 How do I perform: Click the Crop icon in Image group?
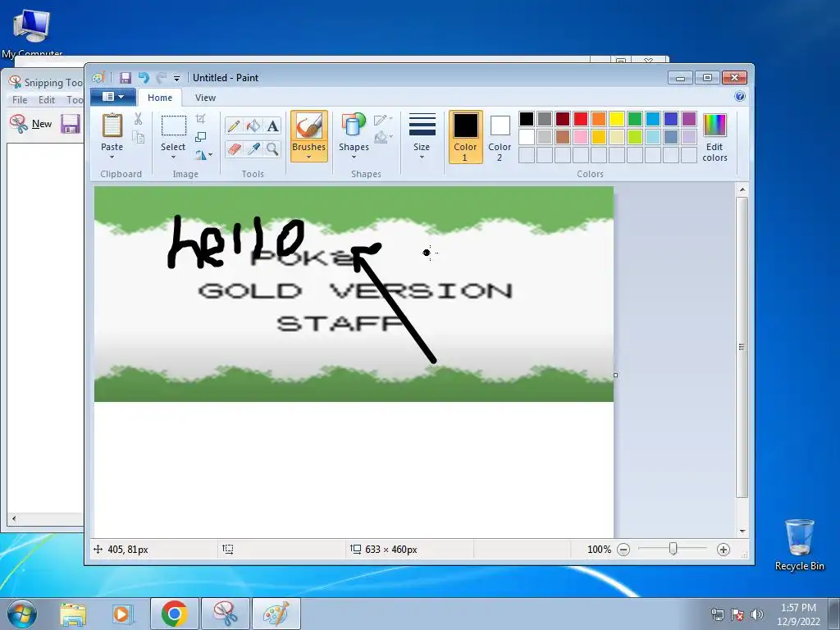point(201,119)
